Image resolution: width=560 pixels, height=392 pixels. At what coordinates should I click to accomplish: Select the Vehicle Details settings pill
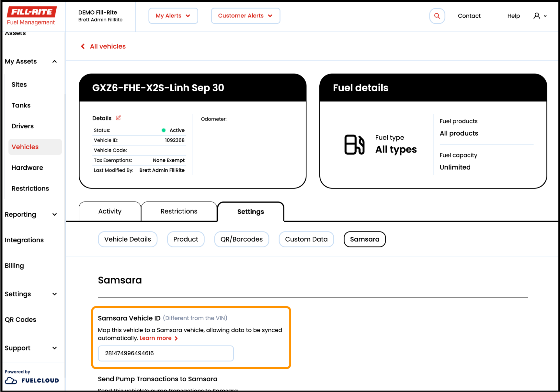tap(127, 239)
